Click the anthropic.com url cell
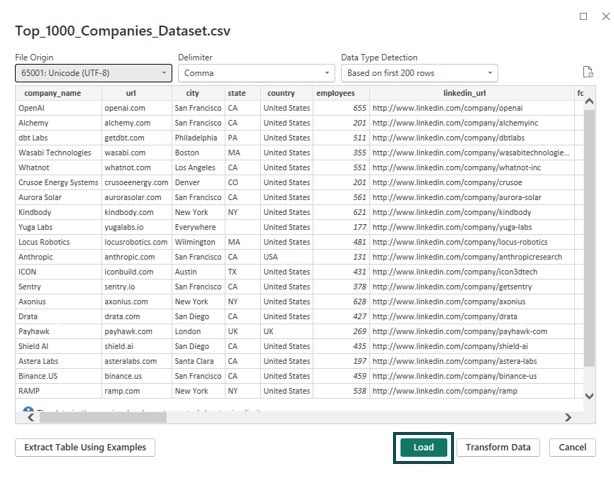Image resolution: width=614 pixels, height=477 pixels. [x=137, y=257]
